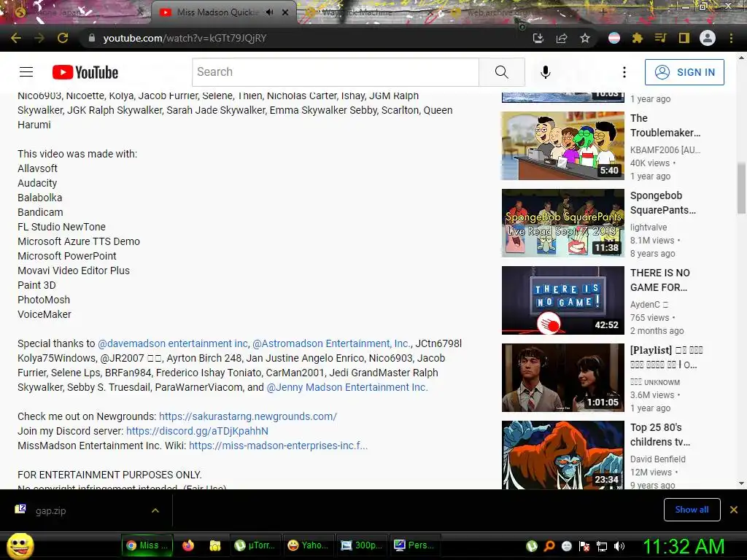Viewport: 747px width, 560px height.
Task: Go back with the browser back arrow
Action: 16,38
